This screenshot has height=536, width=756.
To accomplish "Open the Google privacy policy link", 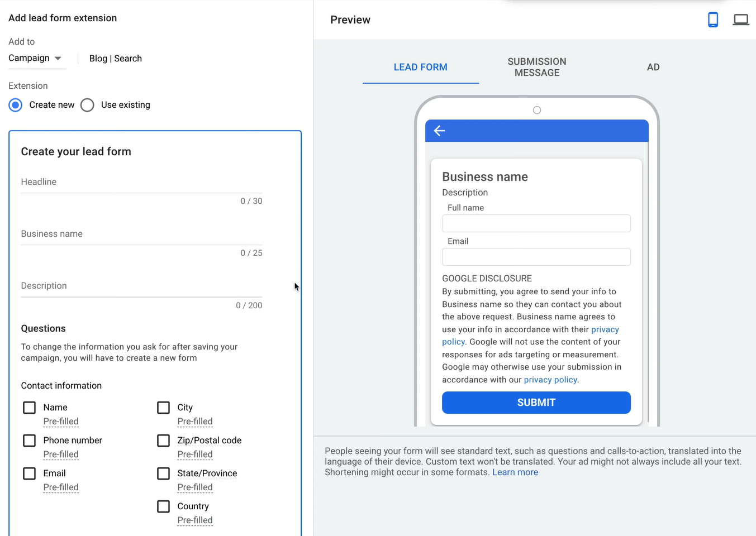I will click(550, 379).
